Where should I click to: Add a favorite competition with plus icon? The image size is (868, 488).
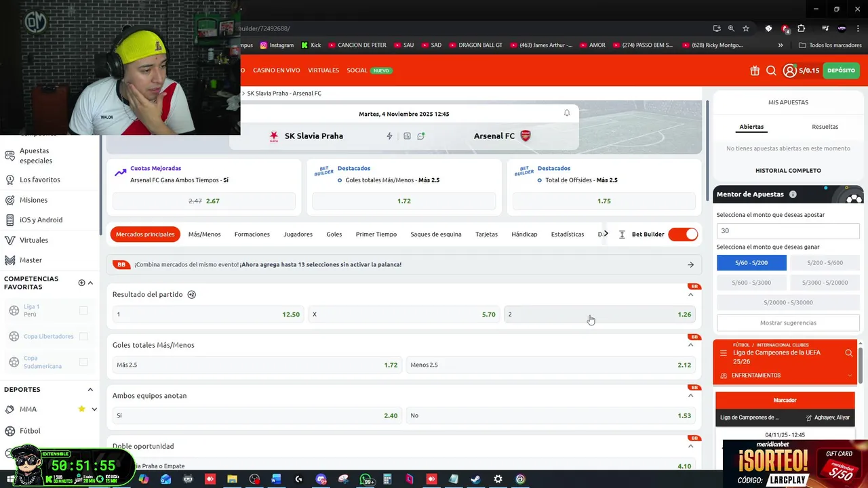pyautogui.click(x=81, y=283)
